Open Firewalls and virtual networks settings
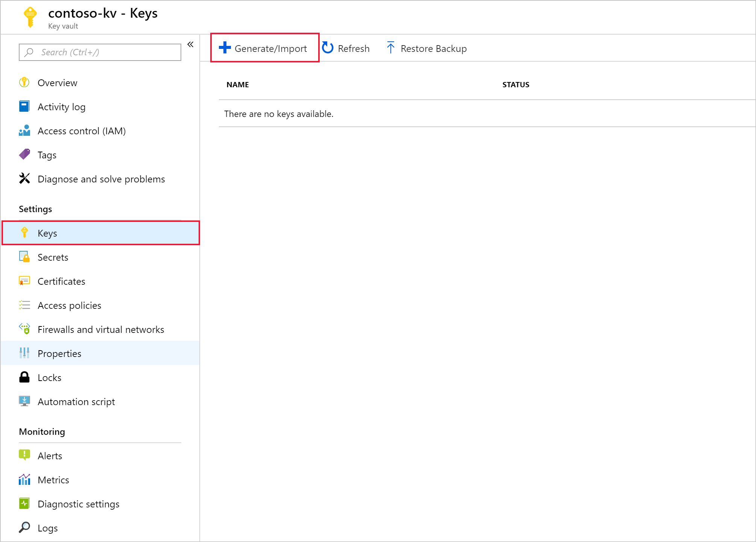Screen dimensions: 756x542 pos(102,329)
